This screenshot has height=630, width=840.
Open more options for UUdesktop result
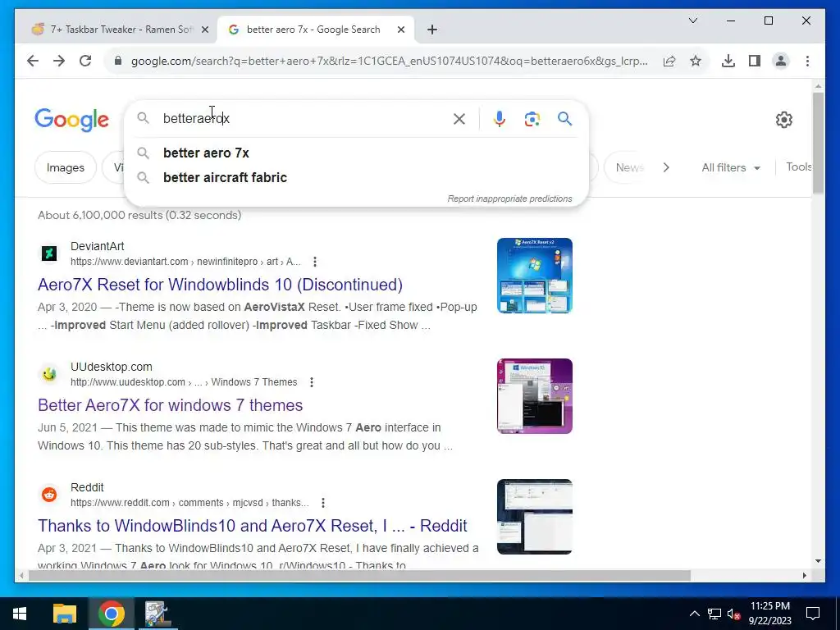tap(311, 382)
